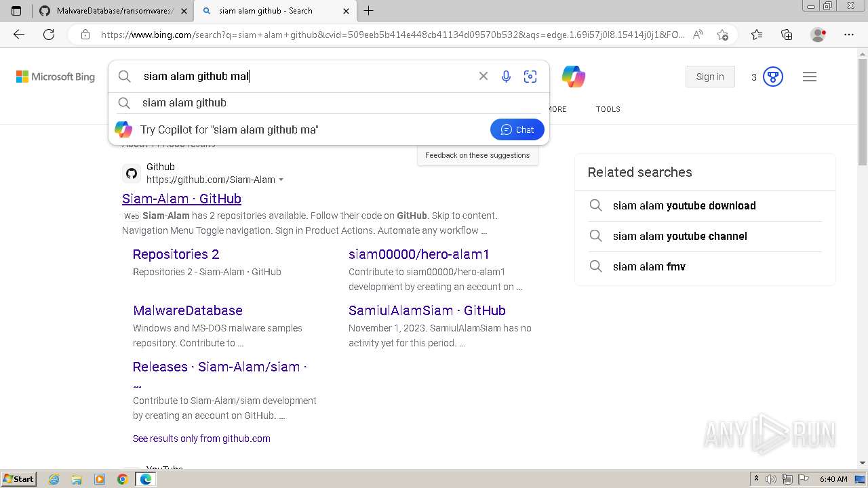Image resolution: width=868 pixels, height=488 pixels.
Task: Select Microsoft Edge taskbar button
Action: pyautogui.click(x=146, y=479)
